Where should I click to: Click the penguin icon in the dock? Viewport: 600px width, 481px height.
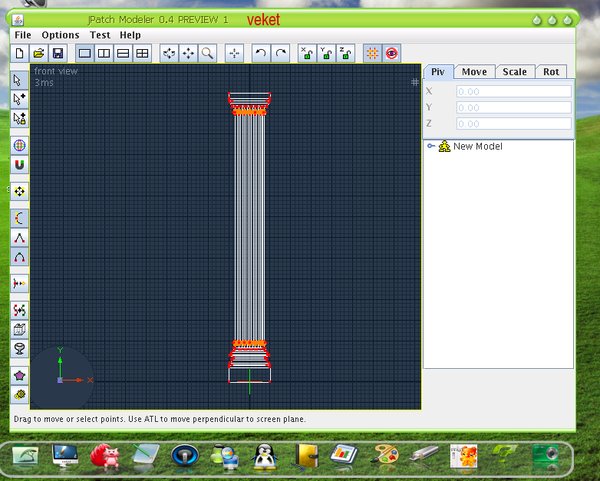point(265,456)
